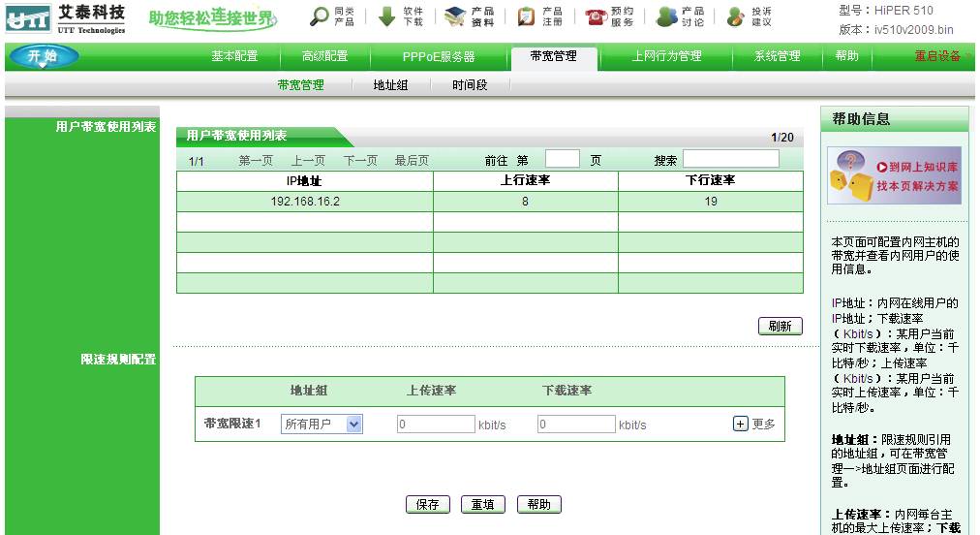Click the 上传速率 kbit/s input field

tap(436, 425)
